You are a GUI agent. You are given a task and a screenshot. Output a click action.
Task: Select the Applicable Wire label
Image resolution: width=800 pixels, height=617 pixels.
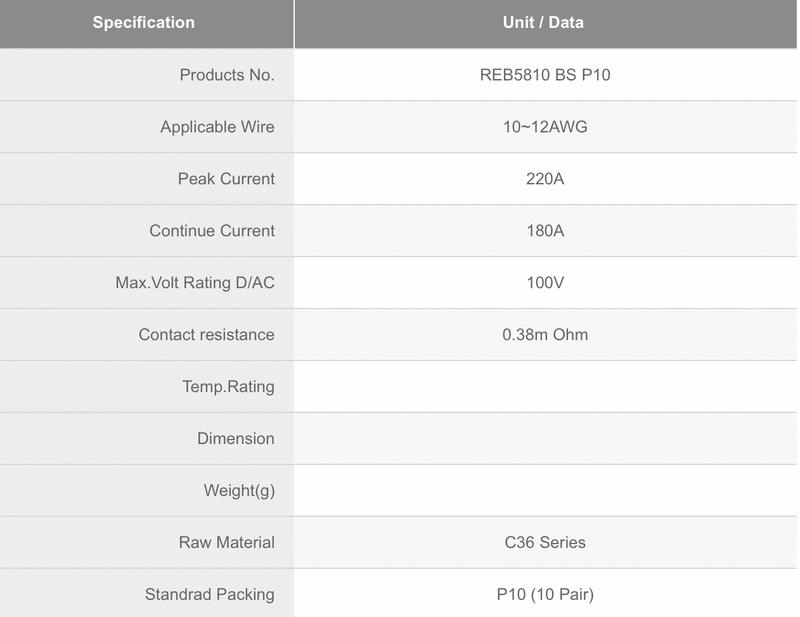pos(217,127)
